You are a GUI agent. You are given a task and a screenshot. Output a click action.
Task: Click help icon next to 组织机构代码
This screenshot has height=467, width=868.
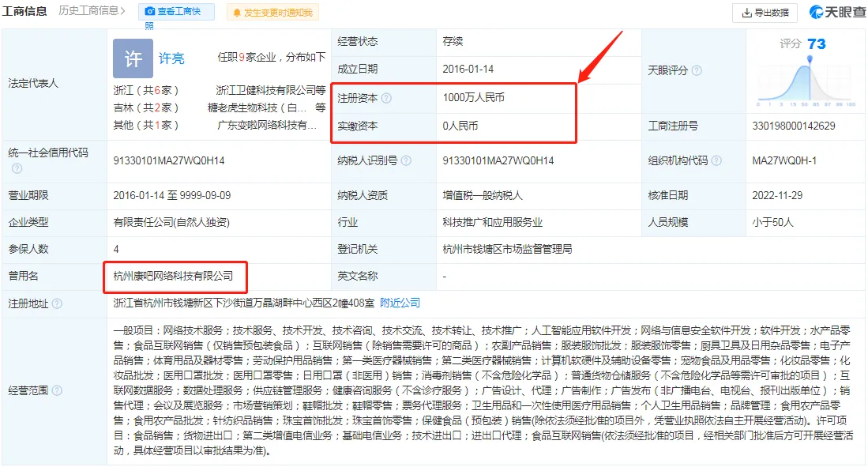[x=716, y=160]
